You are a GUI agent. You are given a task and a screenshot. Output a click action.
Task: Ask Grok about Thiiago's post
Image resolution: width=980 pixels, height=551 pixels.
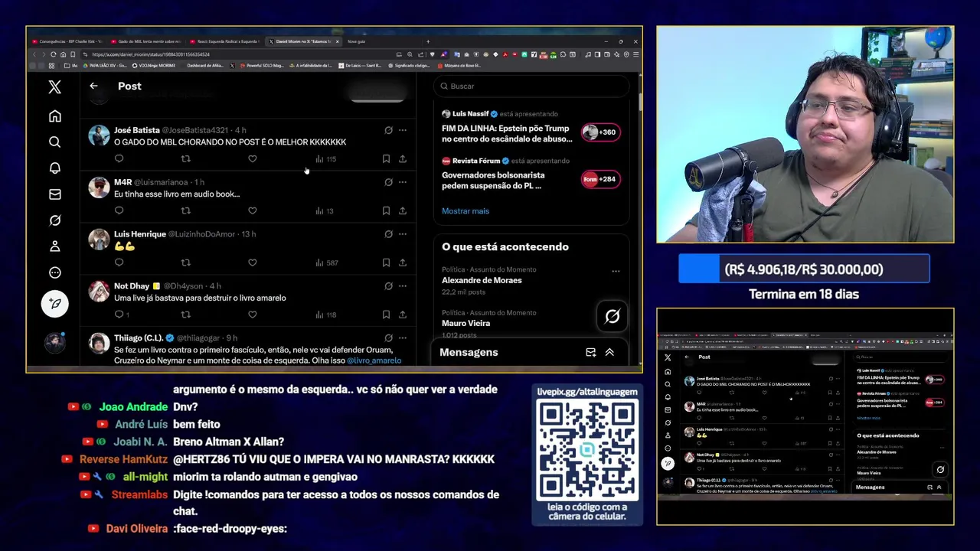pos(388,337)
